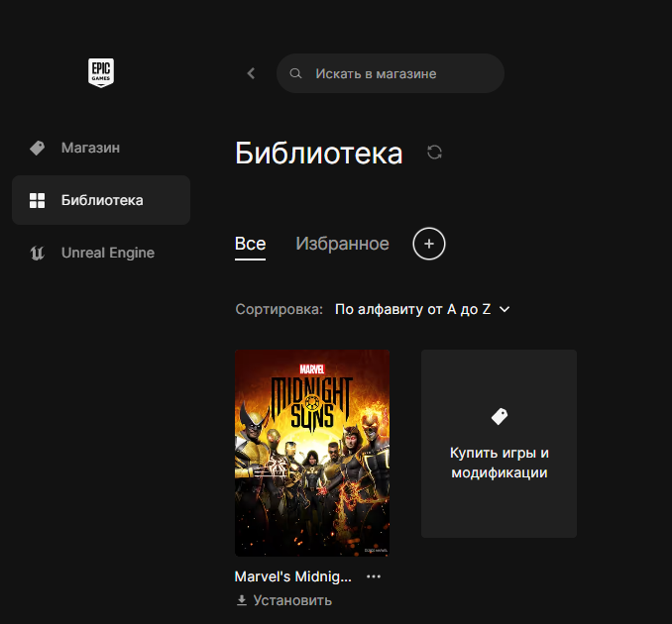
Task: Open the Marvel's Midnight Suns cover thumbnail
Action: [312, 453]
